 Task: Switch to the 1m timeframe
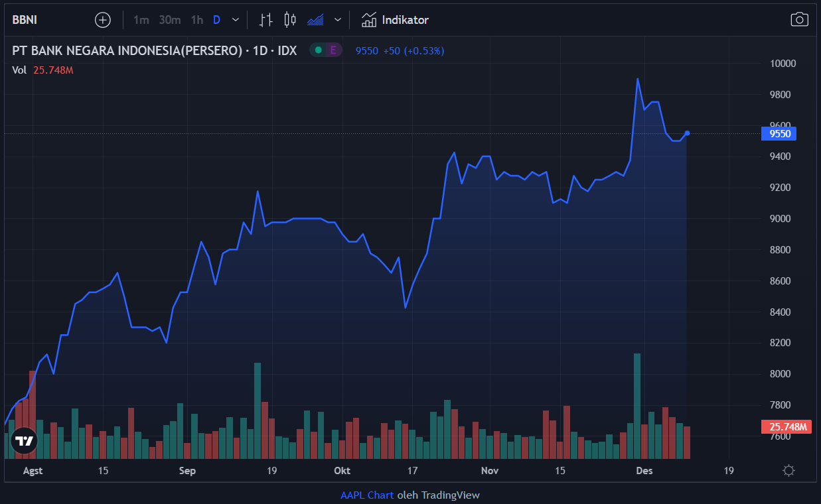141,20
